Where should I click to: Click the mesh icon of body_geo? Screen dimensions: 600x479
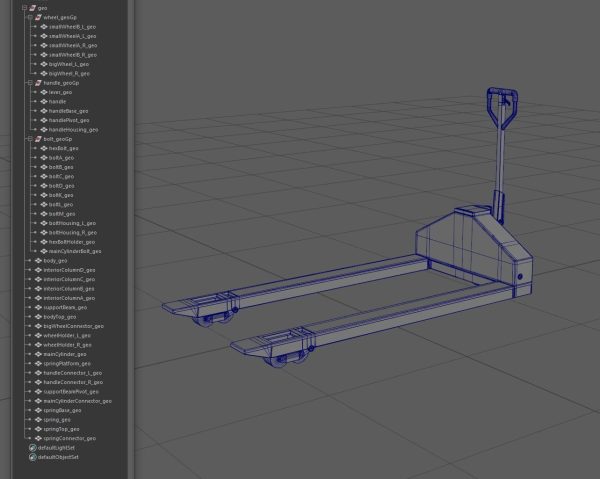[x=38, y=261]
